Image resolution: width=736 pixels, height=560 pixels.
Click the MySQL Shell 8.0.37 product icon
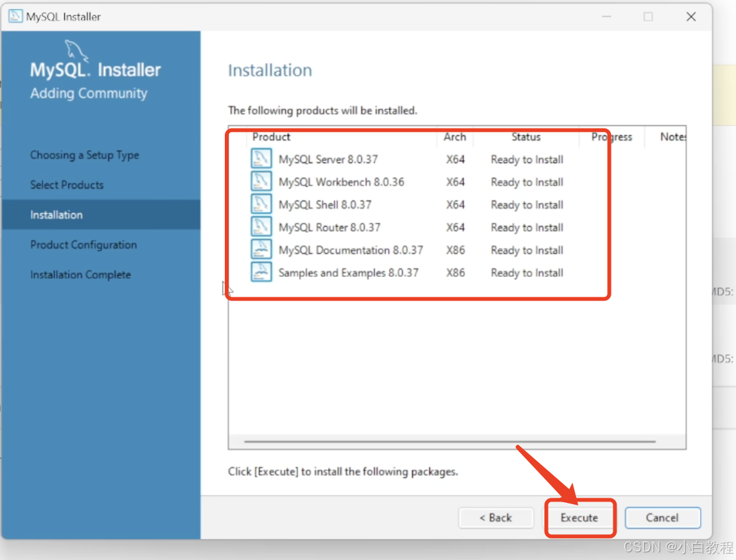261,204
